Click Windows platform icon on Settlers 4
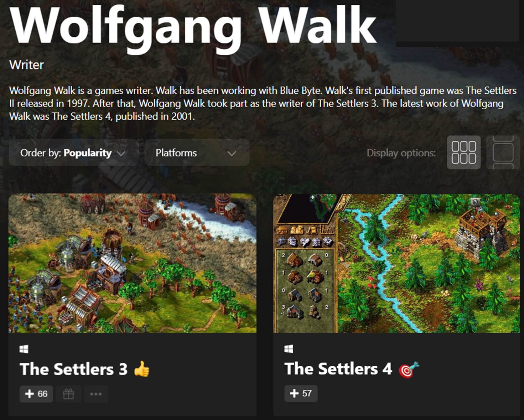The image size is (524, 420). click(289, 349)
